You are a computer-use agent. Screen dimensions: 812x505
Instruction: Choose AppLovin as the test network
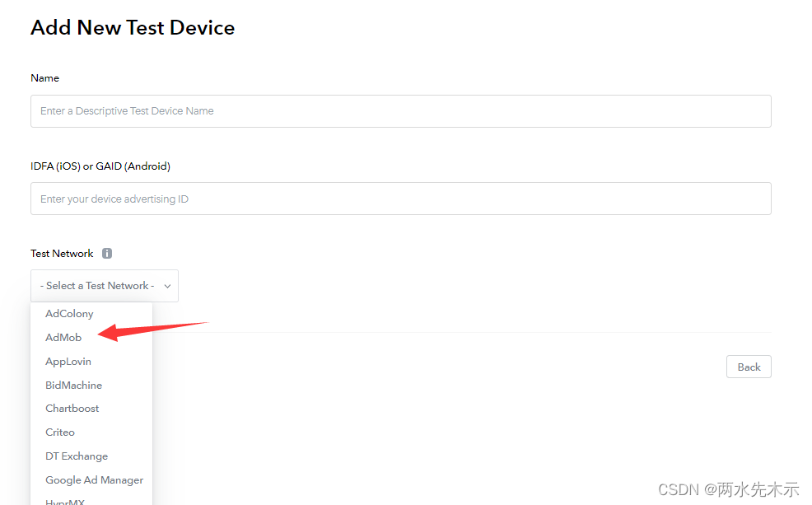pyautogui.click(x=68, y=361)
